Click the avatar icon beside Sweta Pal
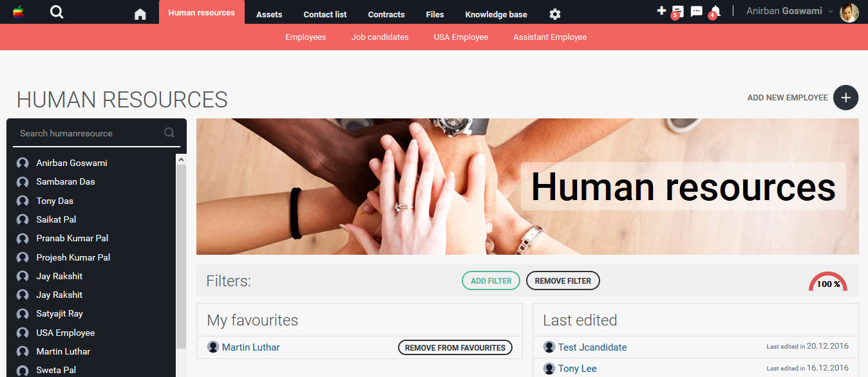The width and height of the screenshot is (868, 377). click(23, 371)
